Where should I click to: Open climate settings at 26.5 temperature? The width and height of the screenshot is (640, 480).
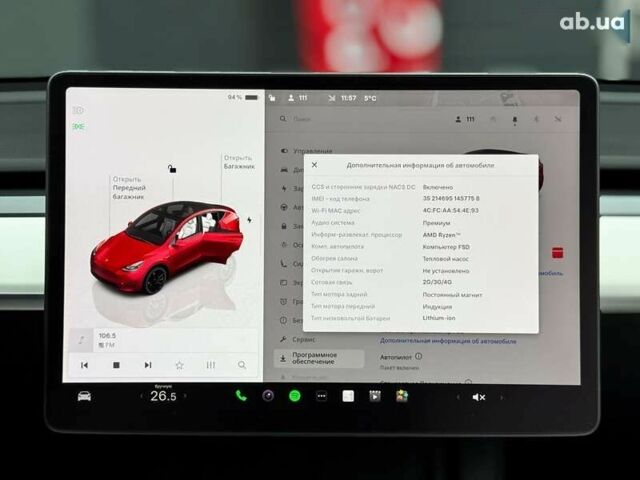[163, 396]
